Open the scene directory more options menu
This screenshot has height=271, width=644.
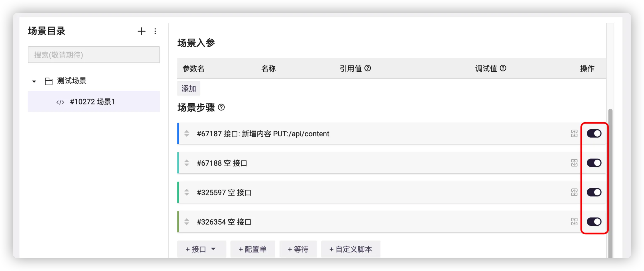pos(155,31)
